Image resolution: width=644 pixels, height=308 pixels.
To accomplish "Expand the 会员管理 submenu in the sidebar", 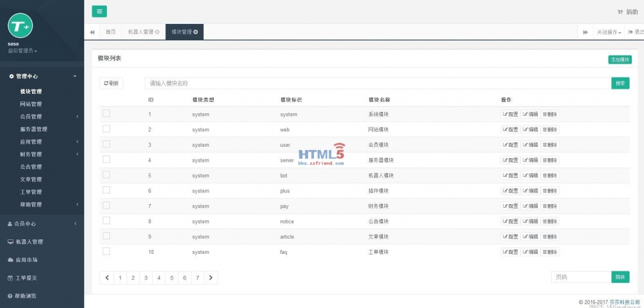I will (x=31, y=117).
